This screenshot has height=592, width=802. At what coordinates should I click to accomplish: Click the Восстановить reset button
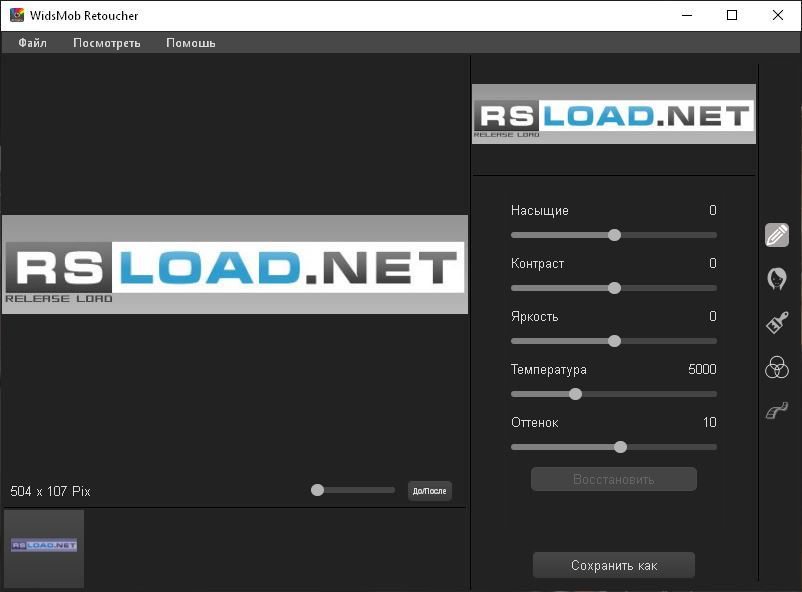(x=613, y=478)
